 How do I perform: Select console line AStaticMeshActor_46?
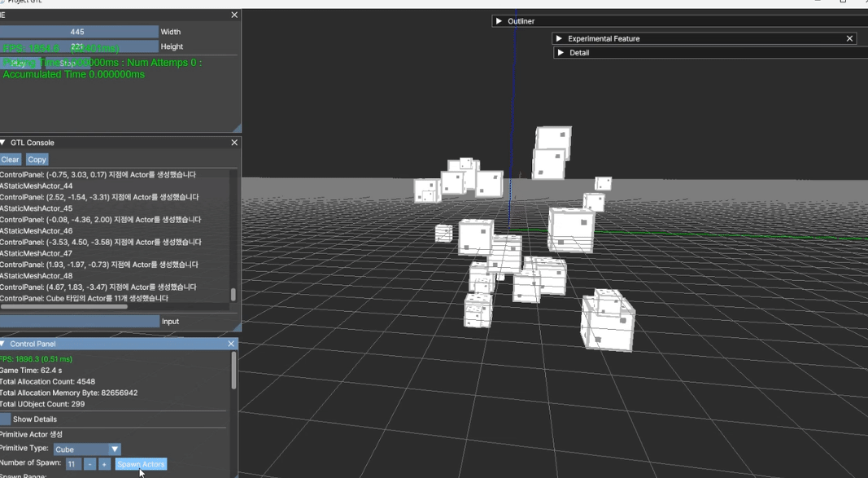coord(36,231)
